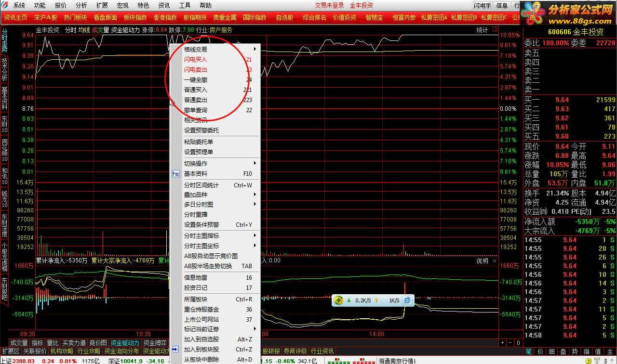Click the blue arrow icon beside 加入到板块股

click(175, 350)
